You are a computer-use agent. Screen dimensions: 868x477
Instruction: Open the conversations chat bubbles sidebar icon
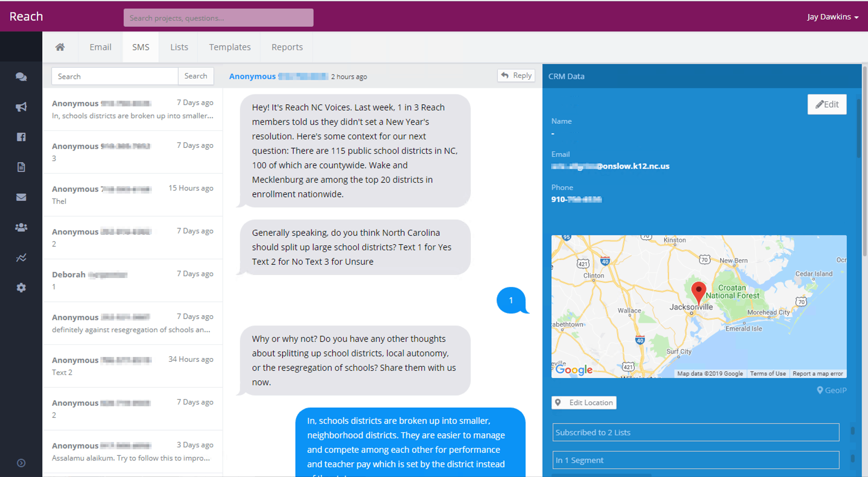[x=21, y=77]
